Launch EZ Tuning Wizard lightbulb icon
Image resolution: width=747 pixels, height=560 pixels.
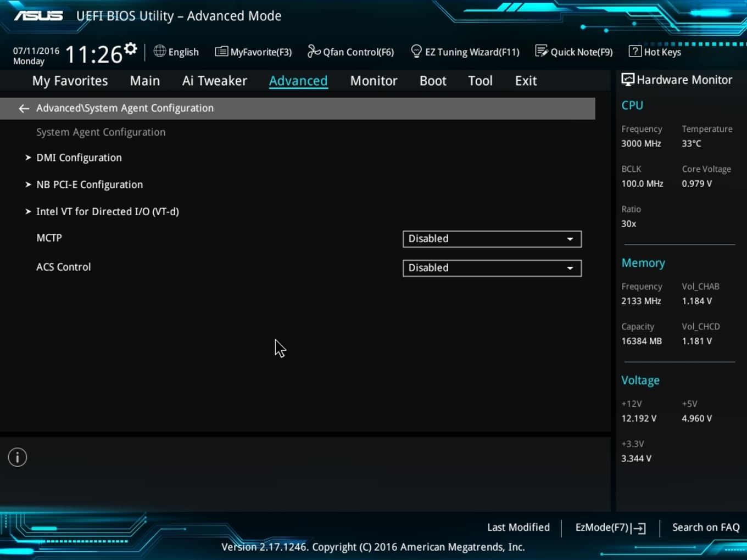(416, 51)
